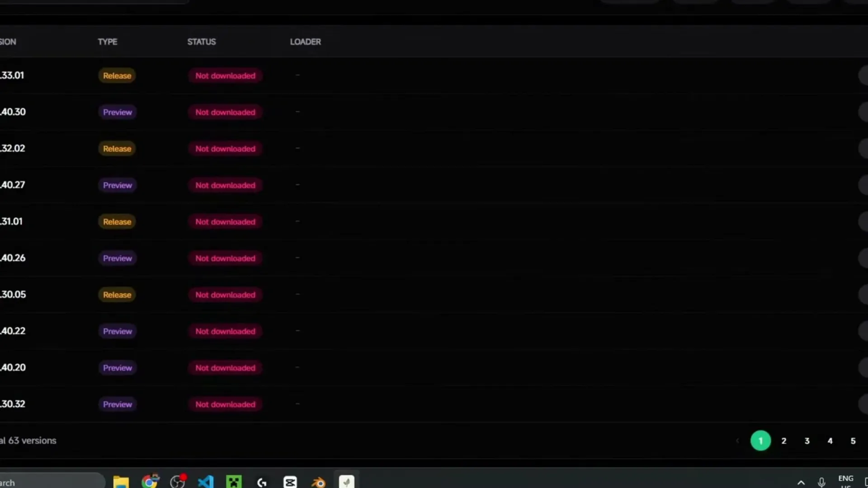Select version number .40.26
The image size is (868, 488).
[x=13, y=258]
